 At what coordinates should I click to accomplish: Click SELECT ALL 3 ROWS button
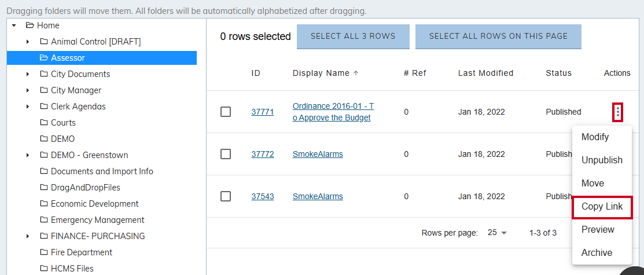coord(353,36)
